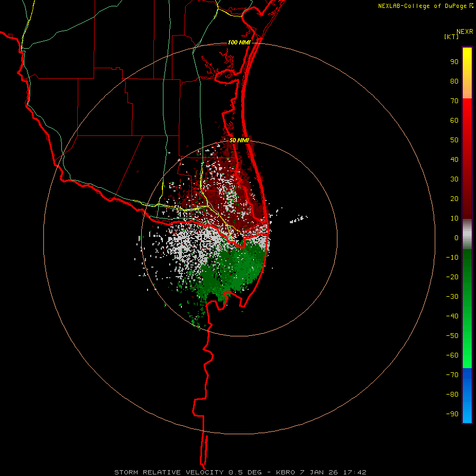The image size is (476, 476).
Task: Click the blue bottom segment of the color scale
Action: (x=467, y=395)
